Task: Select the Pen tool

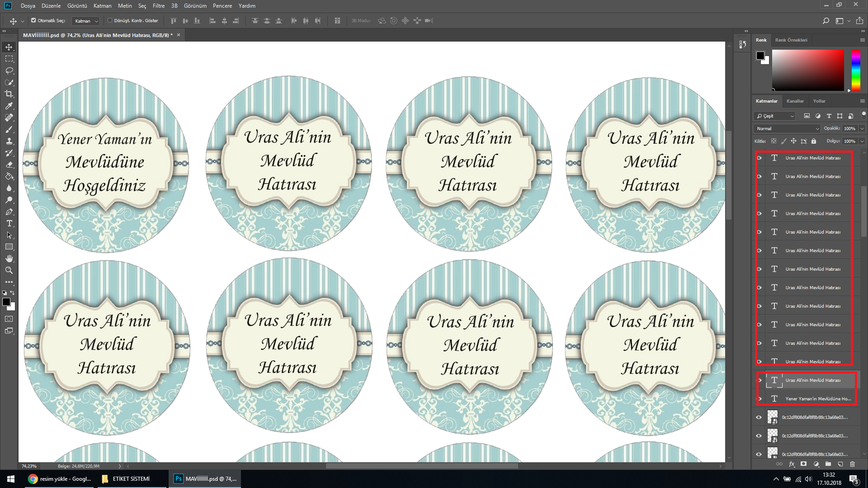Action: pyautogui.click(x=9, y=211)
